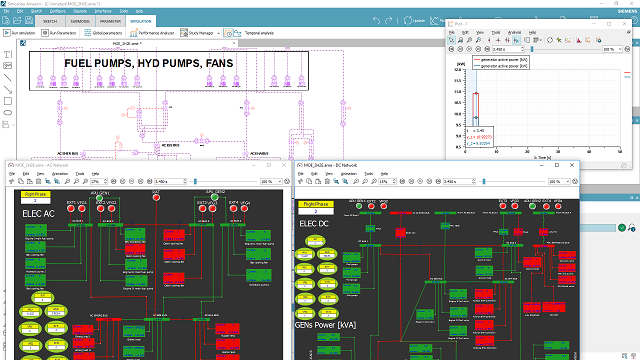This screenshot has height=360, width=640.
Task: Click the time slider handle in DC Network window
Action: click(484, 181)
